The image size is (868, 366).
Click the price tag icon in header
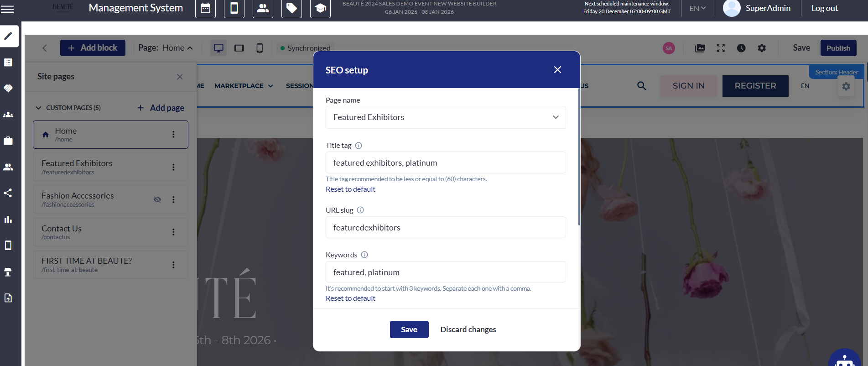pyautogui.click(x=291, y=9)
